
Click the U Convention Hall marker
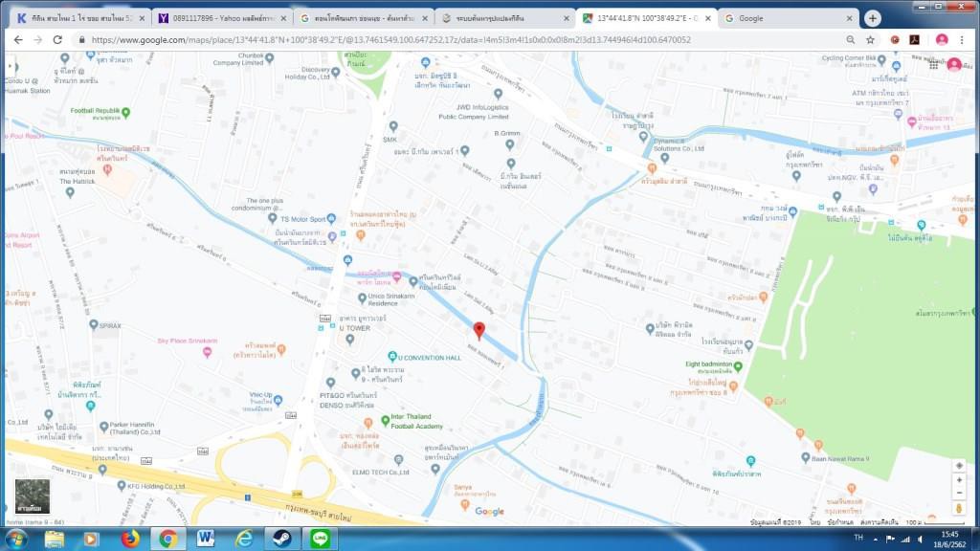[391, 356]
